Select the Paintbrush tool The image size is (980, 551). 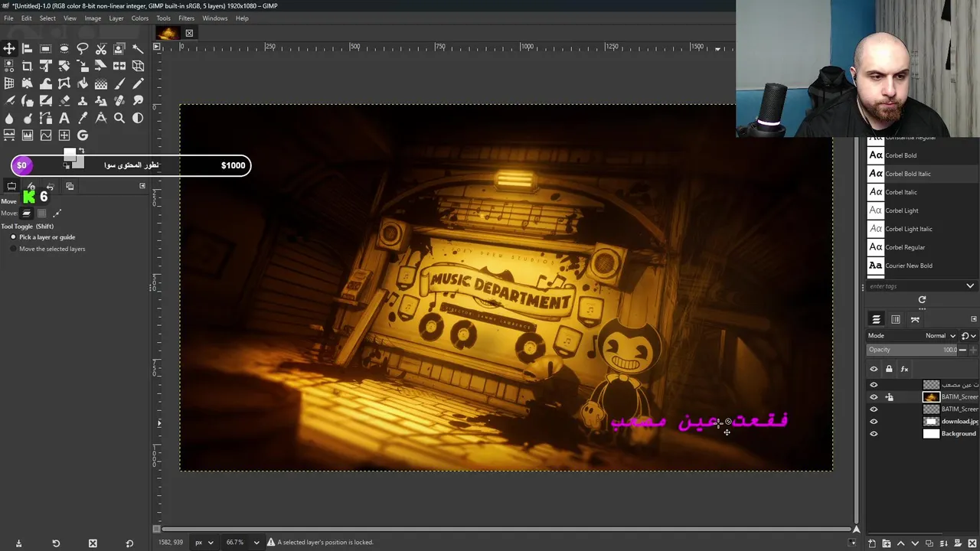[x=119, y=83]
